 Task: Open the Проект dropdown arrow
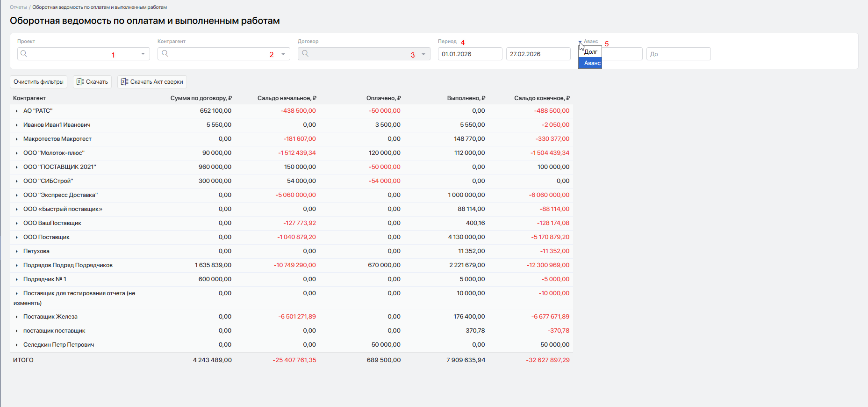pos(143,54)
